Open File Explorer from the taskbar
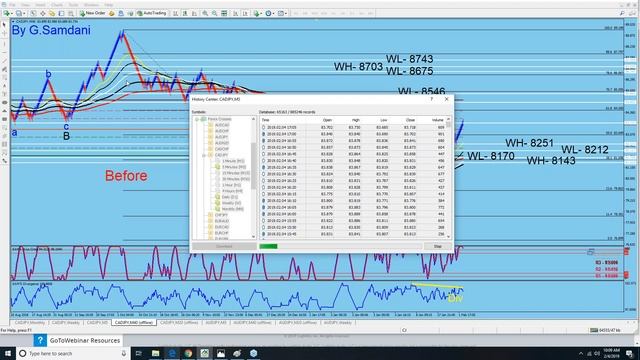640x360 pixels. [156, 353]
